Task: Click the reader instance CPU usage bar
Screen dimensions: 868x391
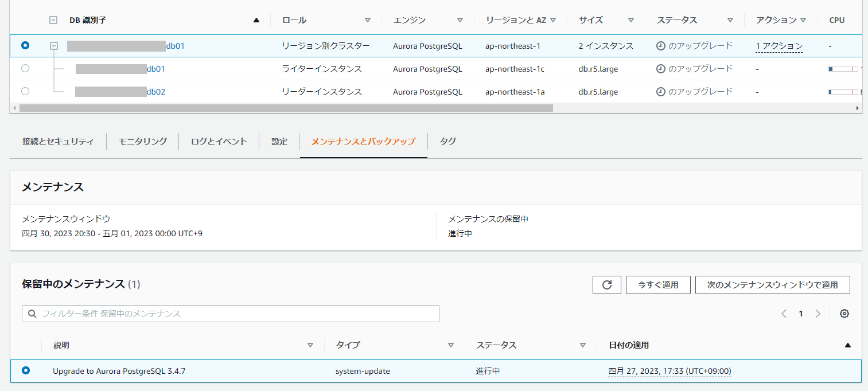Action: pyautogui.click(x=843, y=92)
